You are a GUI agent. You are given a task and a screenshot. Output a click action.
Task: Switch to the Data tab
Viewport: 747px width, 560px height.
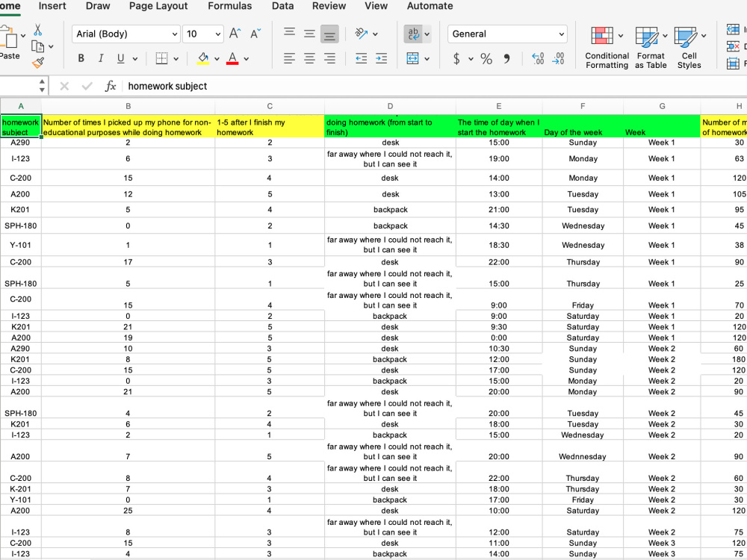click(x=282, y=6)
